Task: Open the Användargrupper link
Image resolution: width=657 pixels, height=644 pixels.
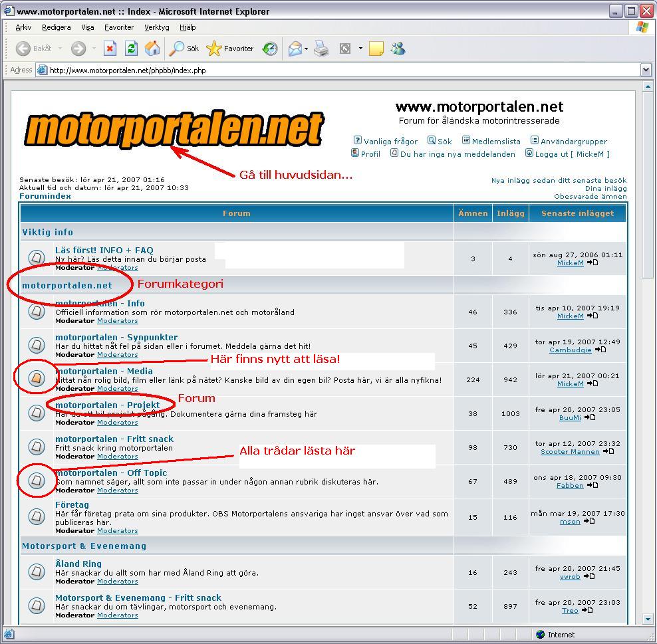Action: tap(574, 142)
